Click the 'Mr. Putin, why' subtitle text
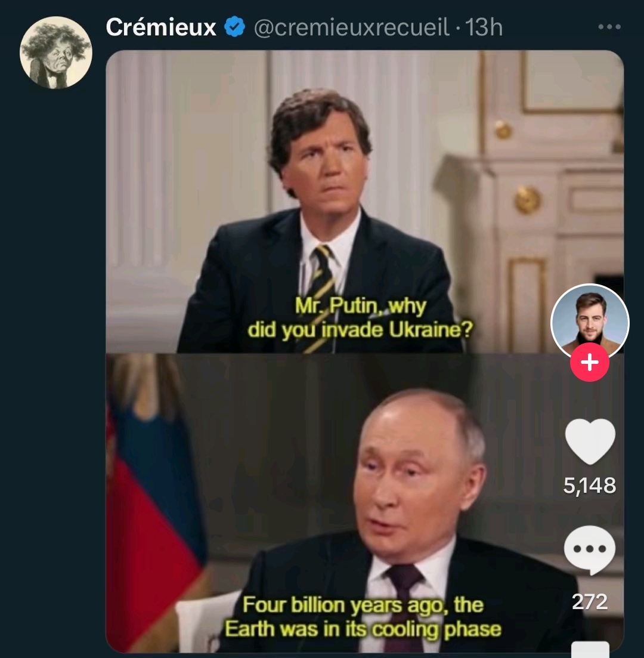 (360, 307)
